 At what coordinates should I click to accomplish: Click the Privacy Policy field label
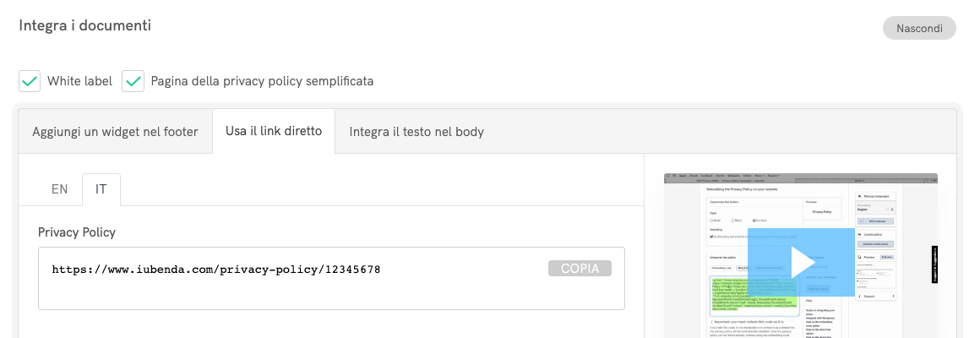point(77,232)
